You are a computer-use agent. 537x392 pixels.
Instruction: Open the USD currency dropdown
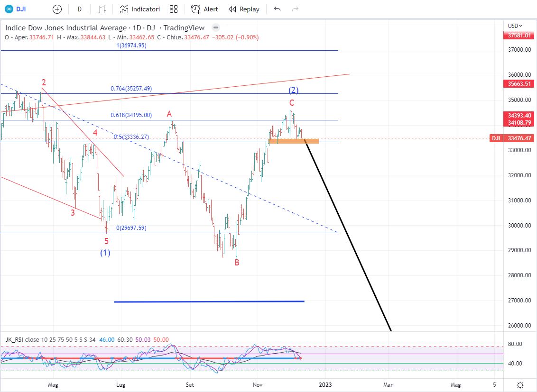point(515,26)
